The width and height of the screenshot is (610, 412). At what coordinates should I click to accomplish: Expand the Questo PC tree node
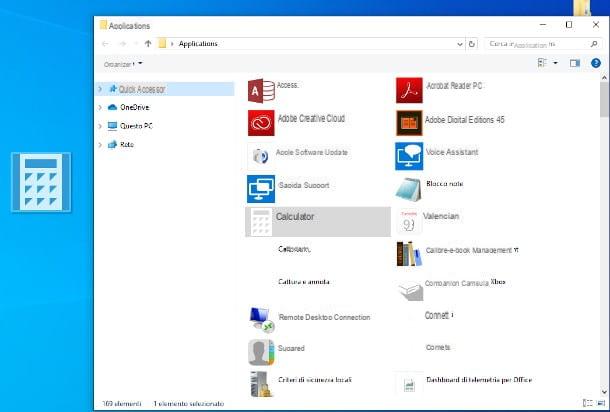100,126
